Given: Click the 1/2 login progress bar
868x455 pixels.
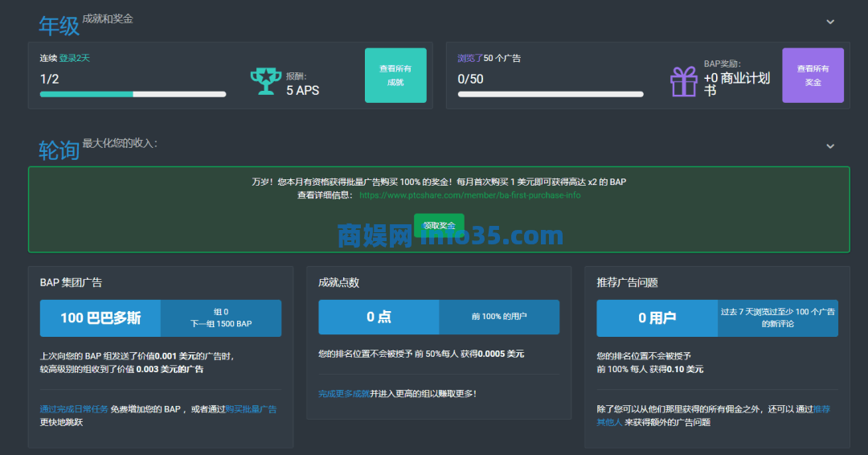Looking at the screenshot, I should coord(133,94).
